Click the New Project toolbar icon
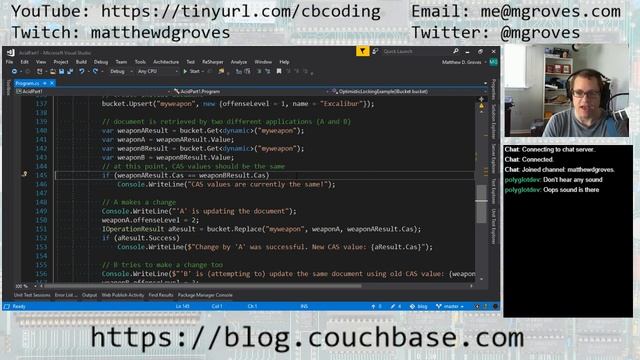Image resolution: width=640 pixels, height=360 pixels. pyautogui.click(x=40, y=71)
